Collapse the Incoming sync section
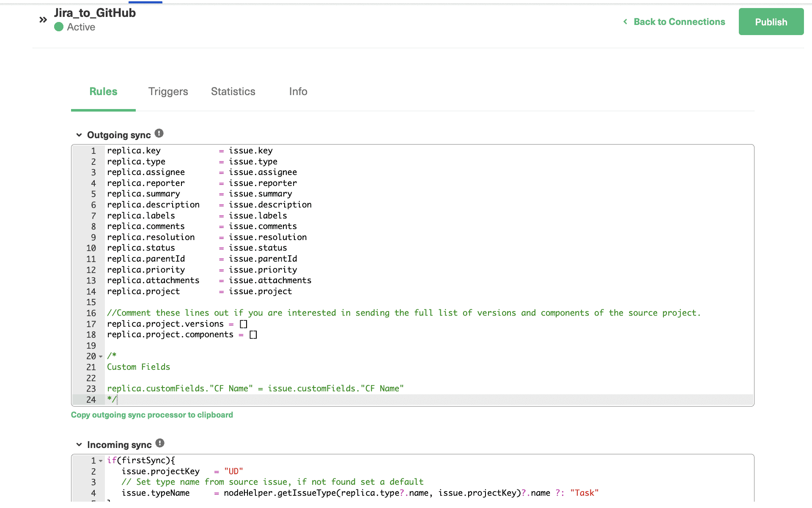 pos(79,444)
